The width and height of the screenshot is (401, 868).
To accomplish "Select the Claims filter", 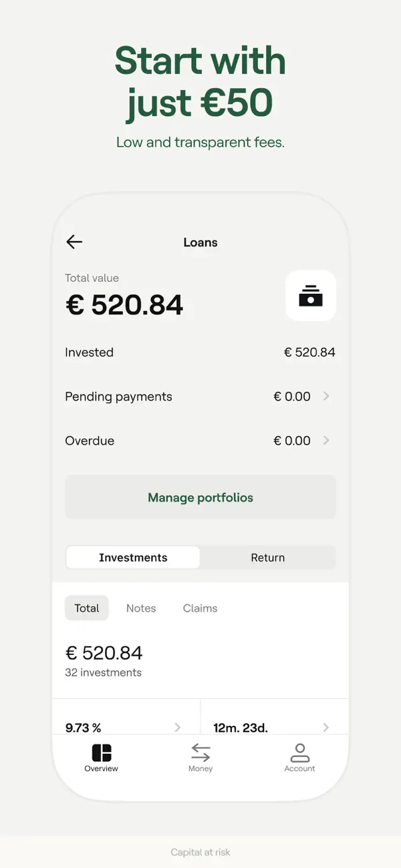I will pos(199,608).
